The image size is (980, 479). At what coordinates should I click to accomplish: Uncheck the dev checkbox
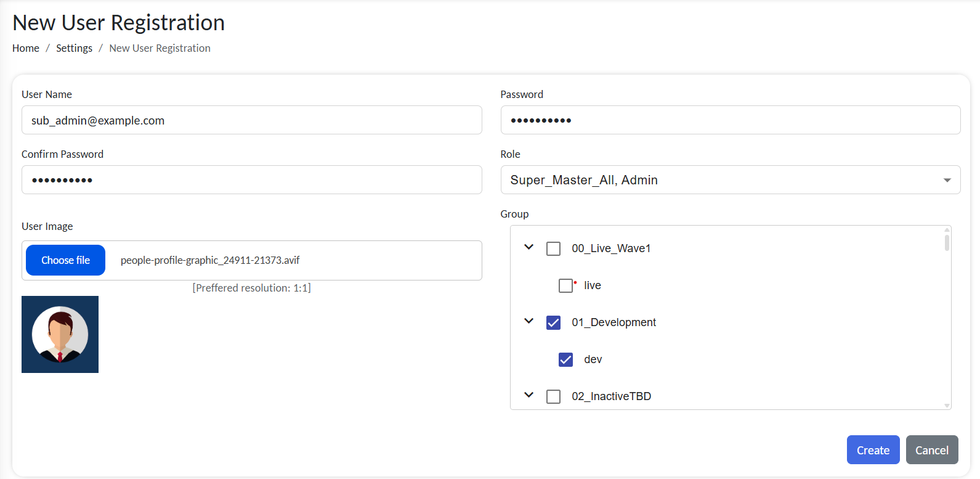point(565,359)
